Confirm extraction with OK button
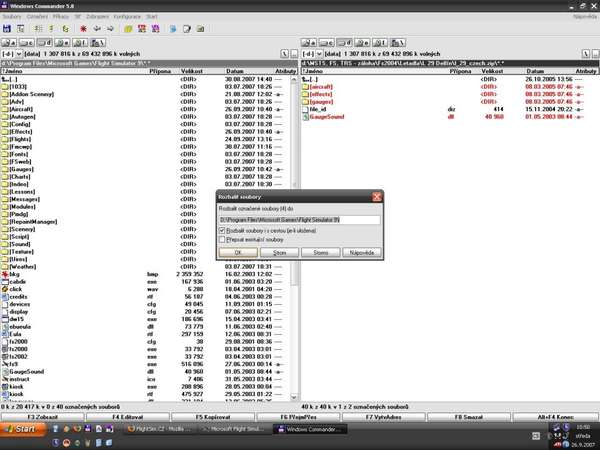The width and height of the screenshot is (600, 450). pos(238,253)
